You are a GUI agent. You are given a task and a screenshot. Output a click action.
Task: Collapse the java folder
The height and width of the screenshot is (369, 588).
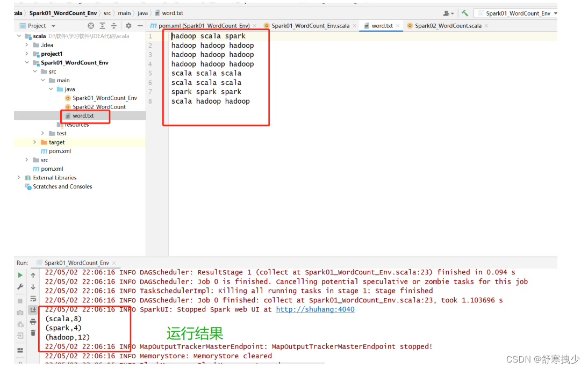point(51,89)
